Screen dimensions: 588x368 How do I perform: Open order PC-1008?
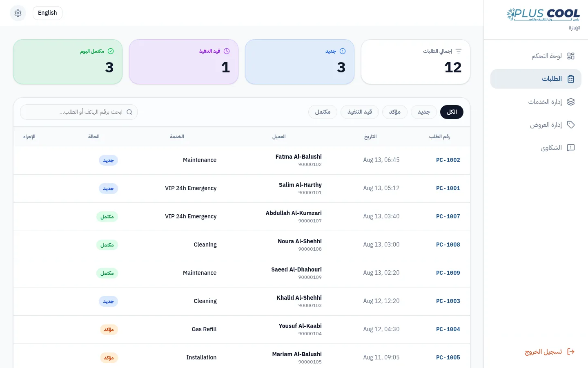pyautogui.click(x=448, y=245)
